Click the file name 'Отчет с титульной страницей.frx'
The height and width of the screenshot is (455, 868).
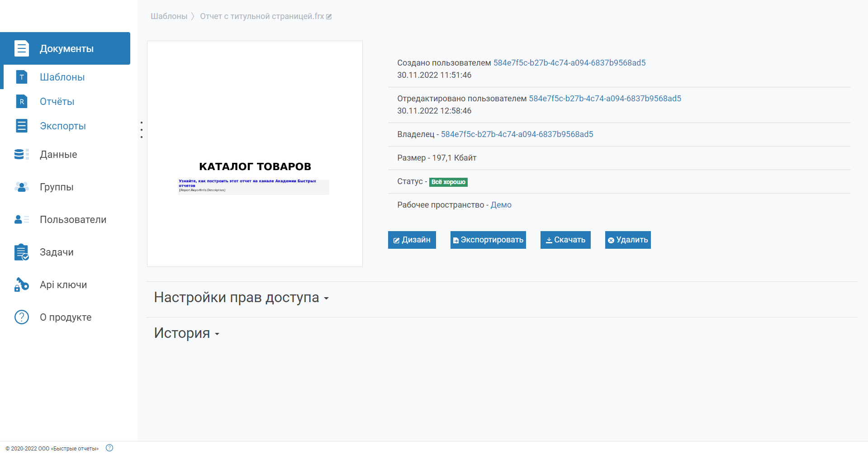pos(262,16)
